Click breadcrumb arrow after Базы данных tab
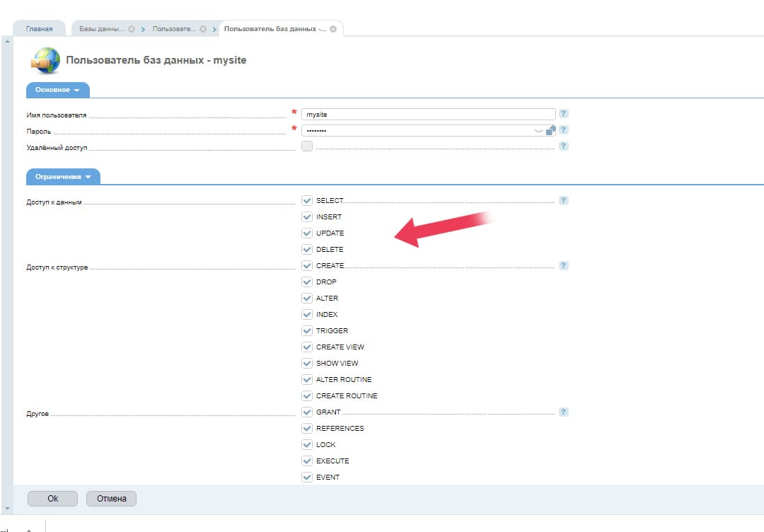764x532 pixels. pos(143,29)
